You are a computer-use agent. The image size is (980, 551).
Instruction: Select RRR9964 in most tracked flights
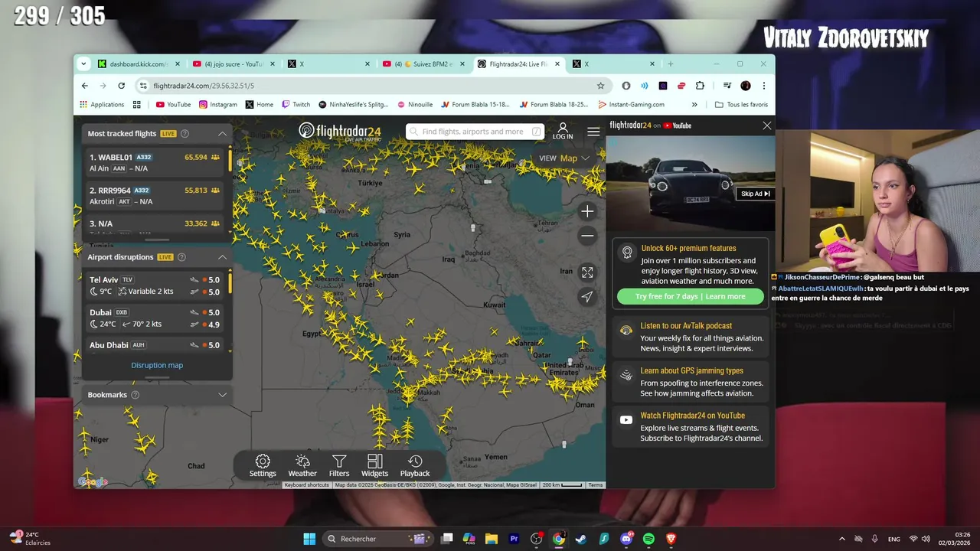[155, 195]
